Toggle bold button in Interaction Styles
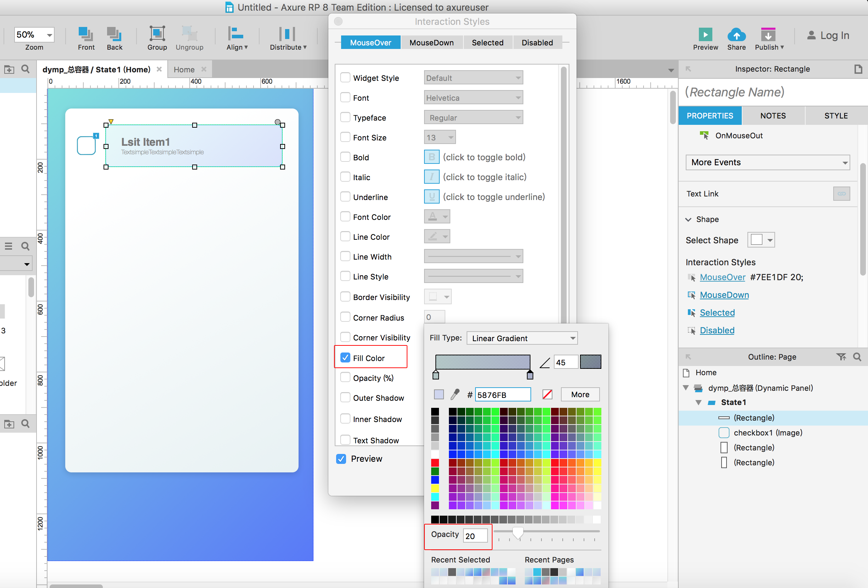The height and width of the screenshot is (588, 868). click(x=432, y=157)
